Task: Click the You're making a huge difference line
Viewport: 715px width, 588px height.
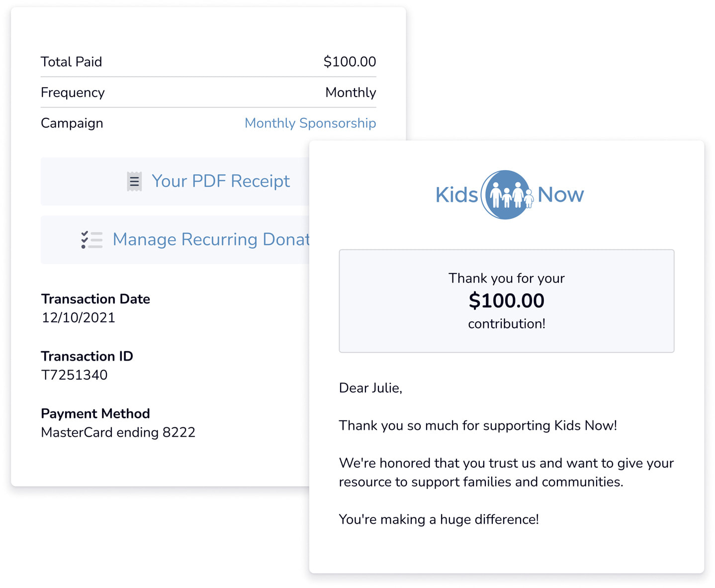Action: pyautogui.click(x=439, y=519)
